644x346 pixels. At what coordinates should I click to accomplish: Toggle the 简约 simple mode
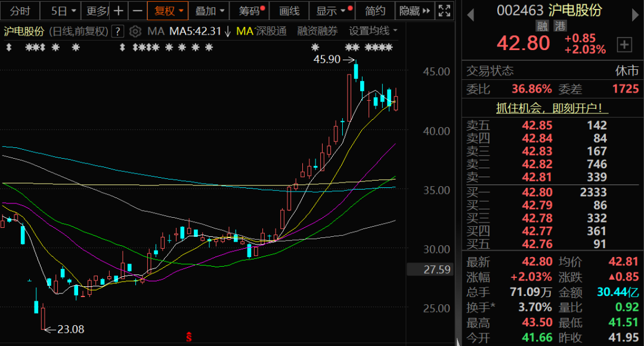376,11
